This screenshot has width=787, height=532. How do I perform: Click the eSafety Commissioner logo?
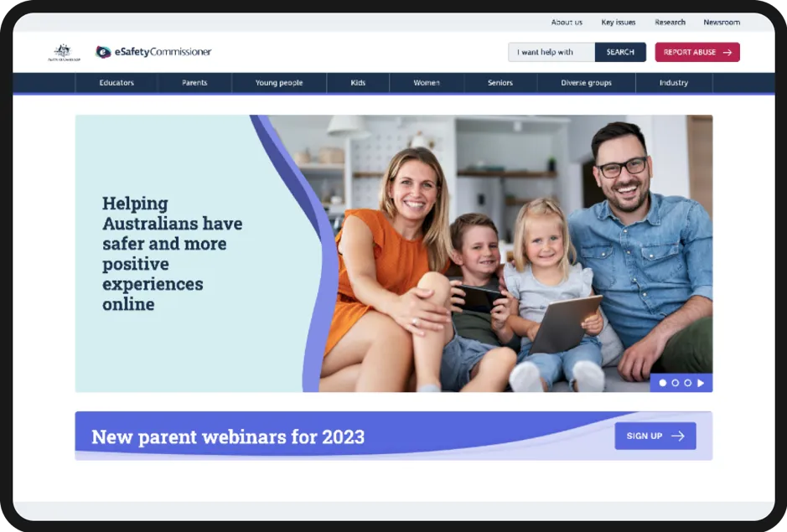[x=155, y=52]
